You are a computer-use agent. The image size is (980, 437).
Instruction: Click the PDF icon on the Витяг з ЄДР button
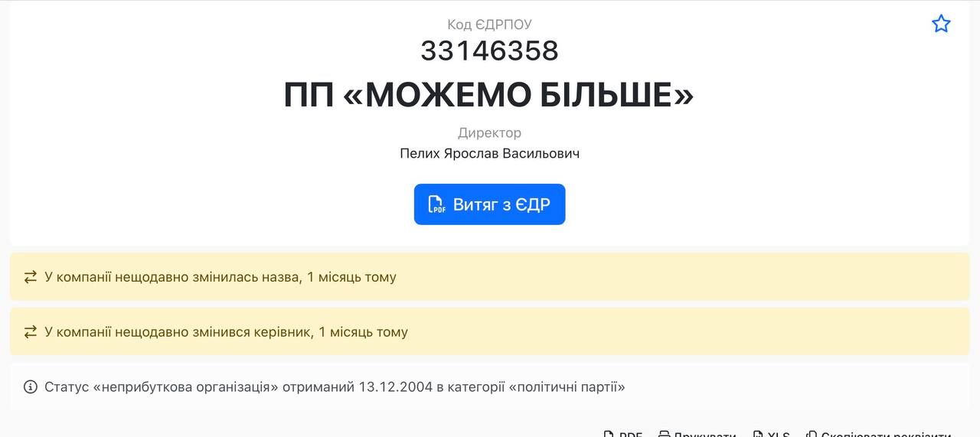[436, 204]
